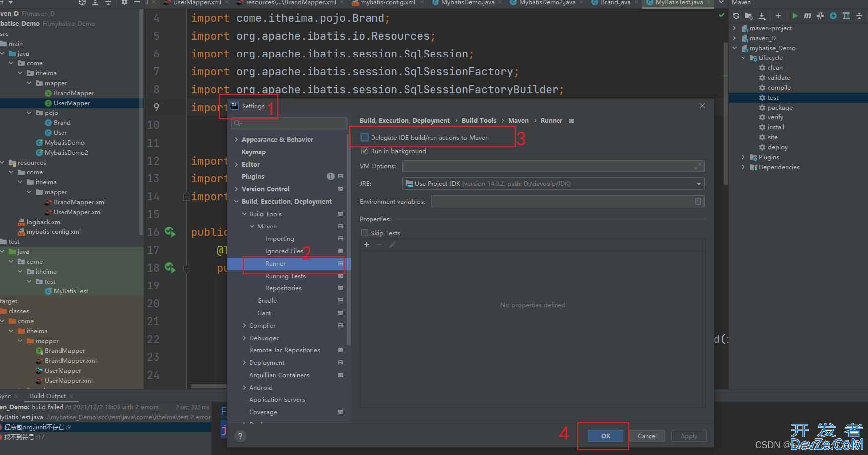The width and height of the screenshot is (868, 455).
Task: Click green inspection checkmark in editor corner
Action: (x=722, y=16)
